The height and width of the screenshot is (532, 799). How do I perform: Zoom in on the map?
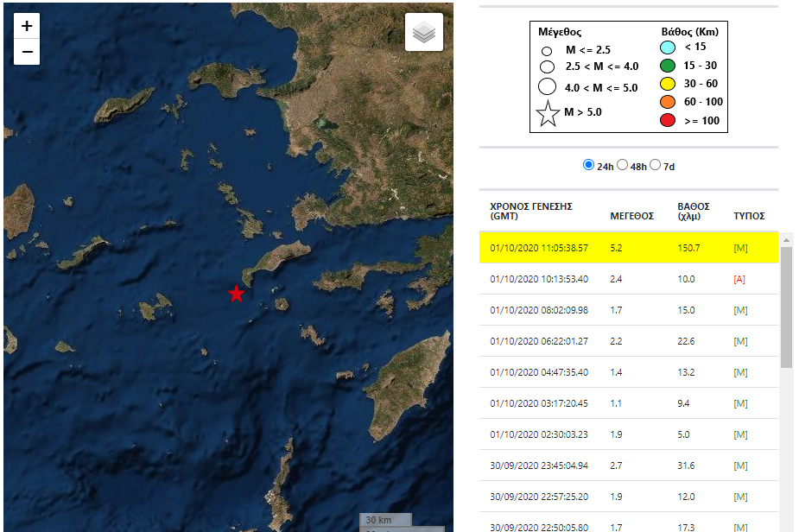(x=27, y=26)
